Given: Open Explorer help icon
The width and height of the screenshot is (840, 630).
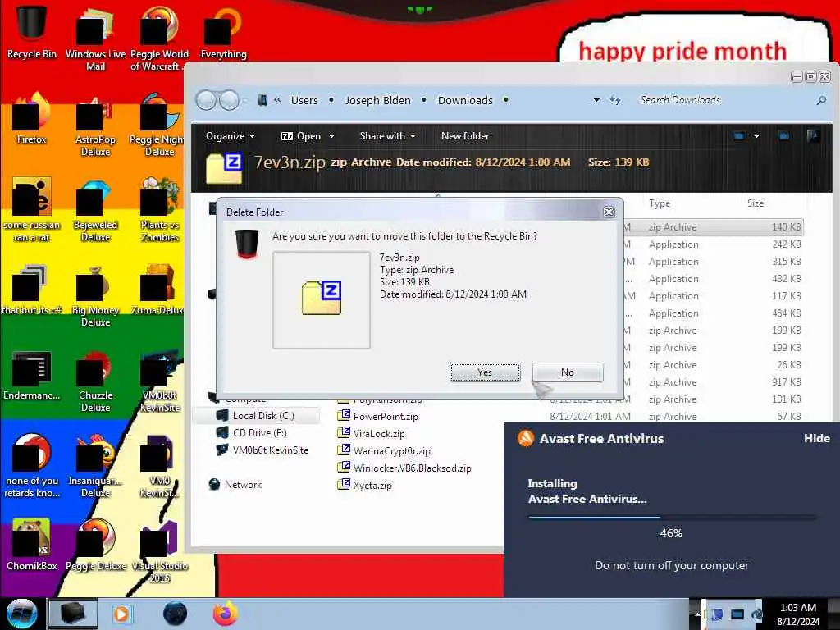Looking at the screenshot, I should click(813, 136).
